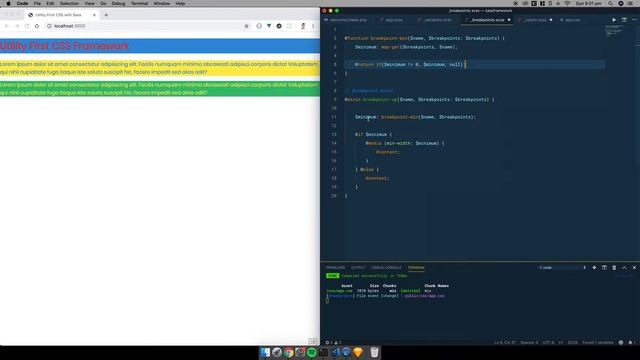Click the LF line ending in status bar
640x360 pixels.
[x=561, y=342]
